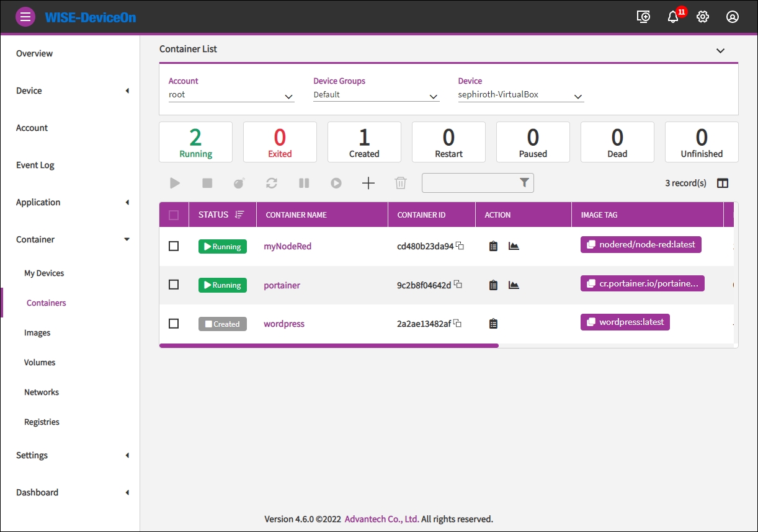The width and height of the screenshot is (758, 532).
Task: Open Images in the sidebar
Action: [37, 333]
